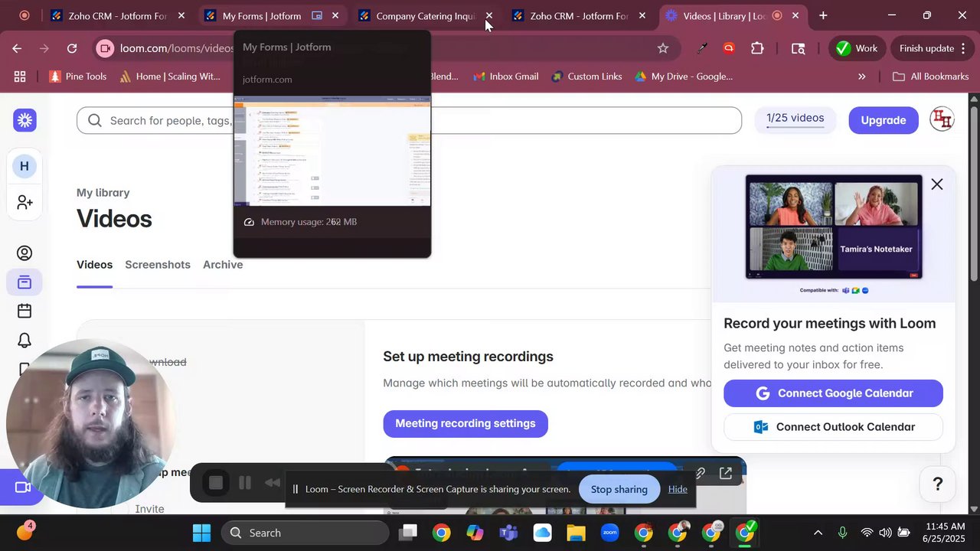Stop sharing the screen
This screenshot has width=980, height=551.
[619, 489]
